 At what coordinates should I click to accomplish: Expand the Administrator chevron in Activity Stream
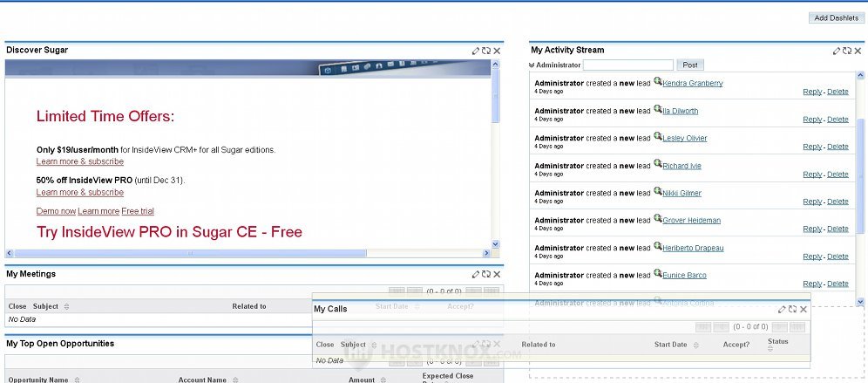tap(532, 65)
